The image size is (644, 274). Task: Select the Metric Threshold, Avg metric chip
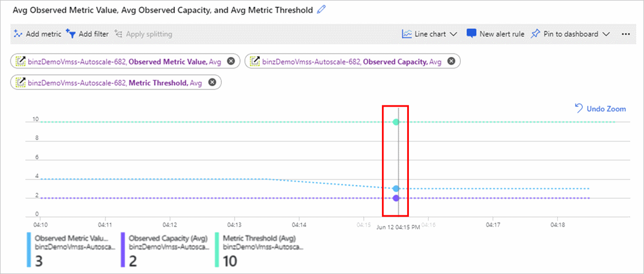(x=116, y=82)
